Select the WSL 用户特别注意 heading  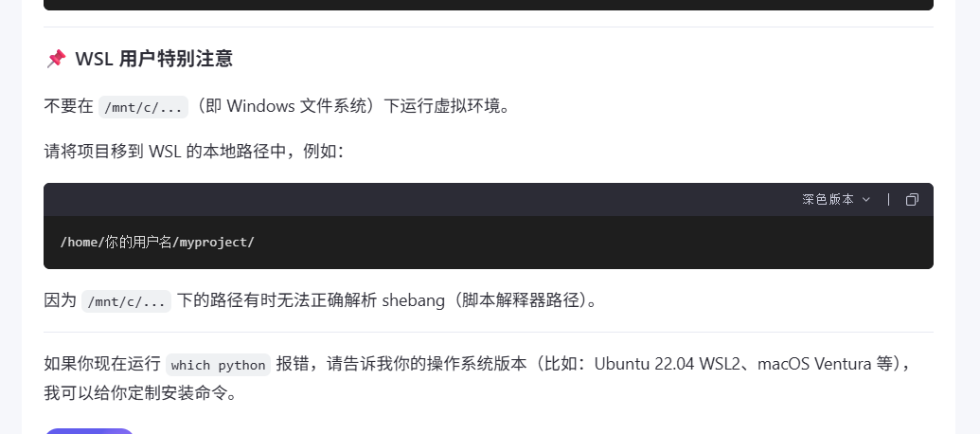tap(153, 59)
